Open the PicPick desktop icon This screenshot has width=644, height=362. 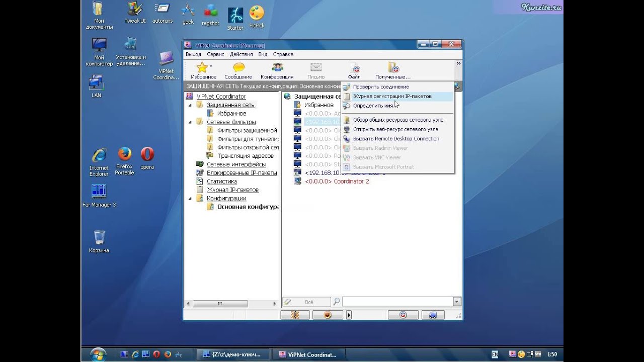pyautogui.click(x=257, y=16)
